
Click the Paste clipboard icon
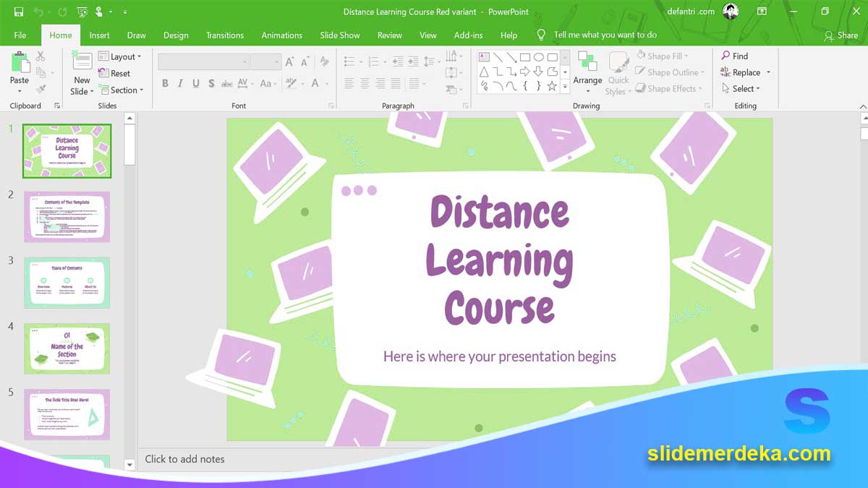(20, 62)
